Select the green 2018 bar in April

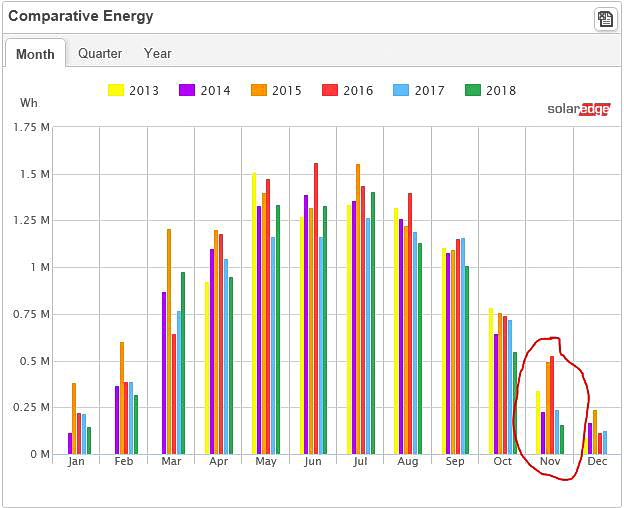[x=231, y=366]
